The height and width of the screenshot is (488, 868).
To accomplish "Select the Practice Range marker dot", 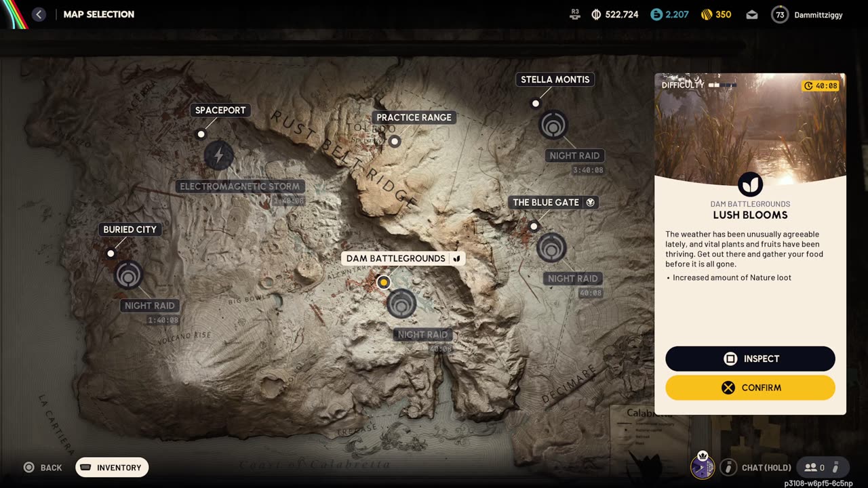I will [395, 142].
